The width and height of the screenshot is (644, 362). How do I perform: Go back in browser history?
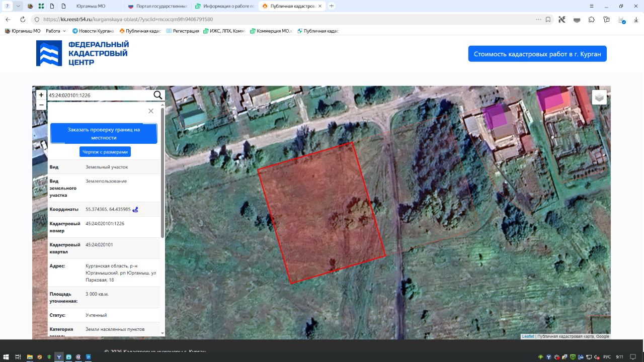(8, 19)
